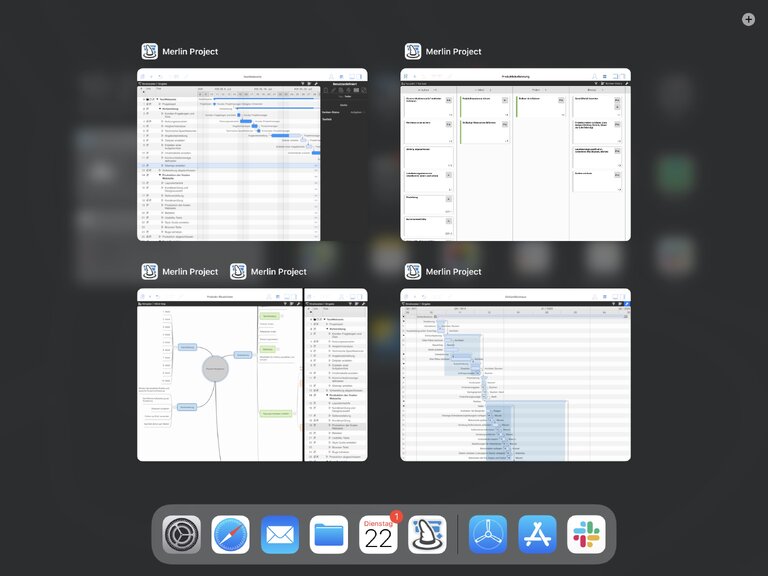Open the App Store dock icon
This screenshot has width=768, height=576.
pos(537,534)
